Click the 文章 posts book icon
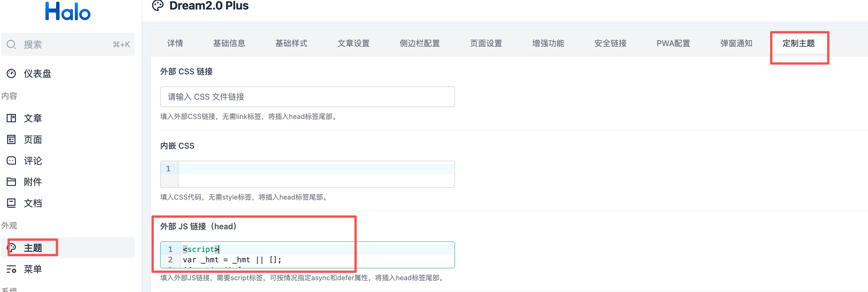The image size is (868, 292). click(x=12, y=118)
